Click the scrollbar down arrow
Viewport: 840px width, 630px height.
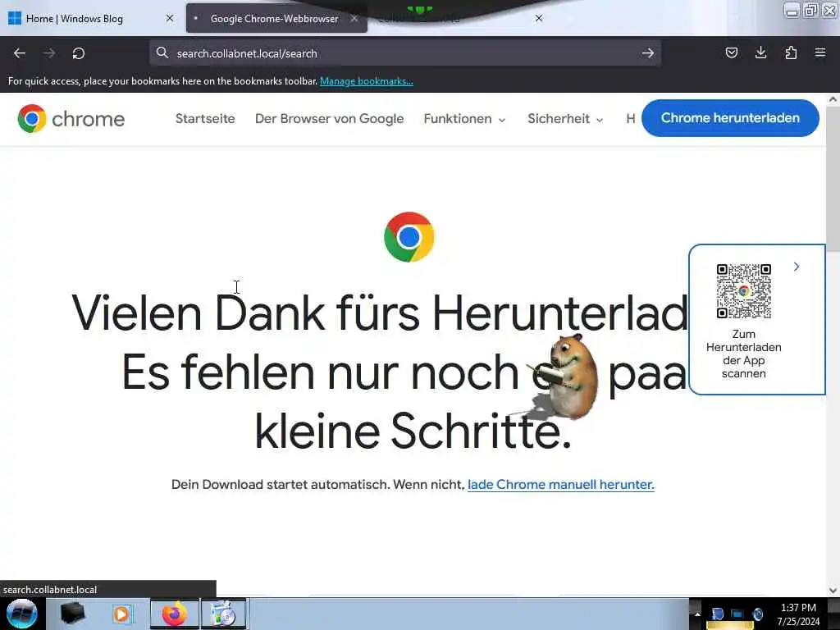point(833,591)
